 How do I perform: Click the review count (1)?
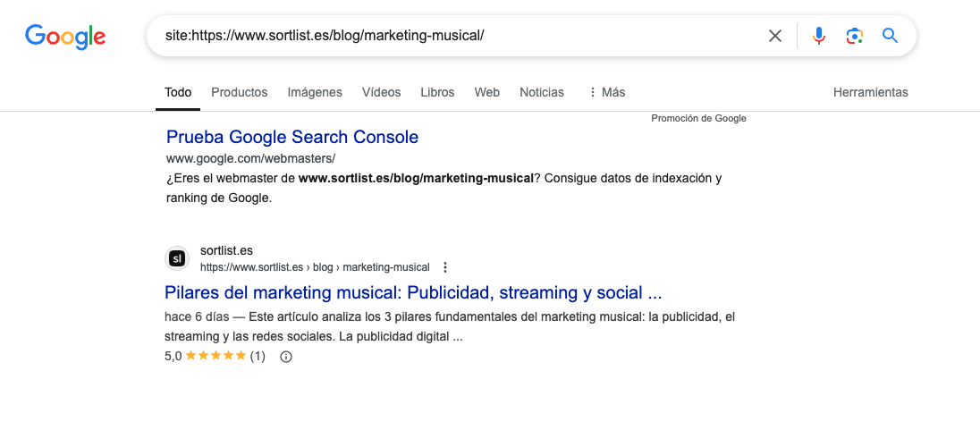coord(258,357)
